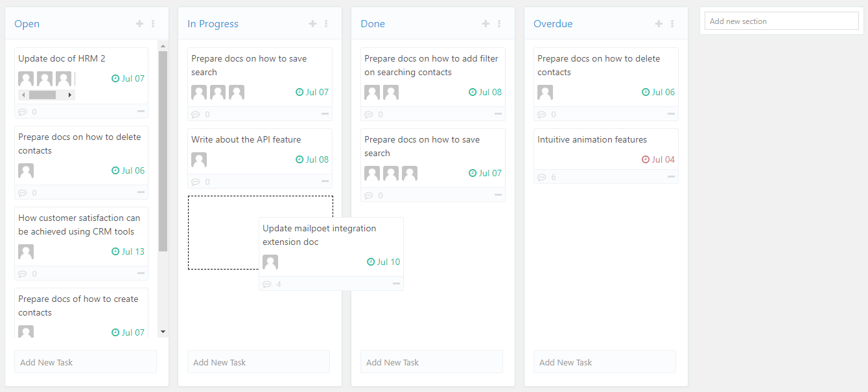This screenshot has height=392, width=868.
Task: Click comment icon on add filter searching contacts card
Action: click(x=369, y=115)
